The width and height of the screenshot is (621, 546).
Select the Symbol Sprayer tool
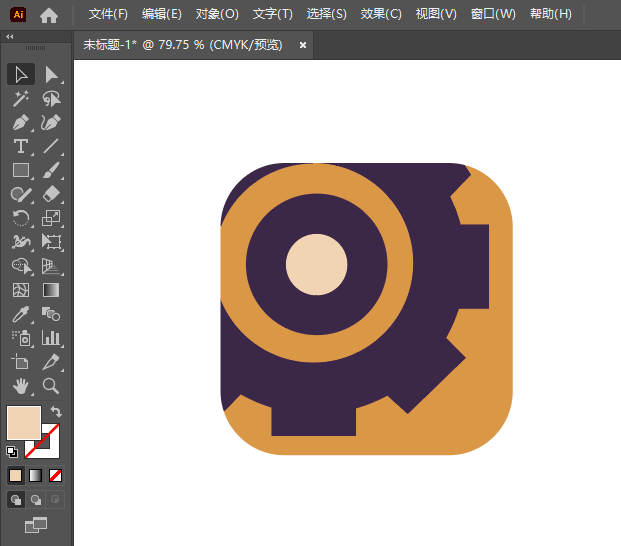point(21,338)
